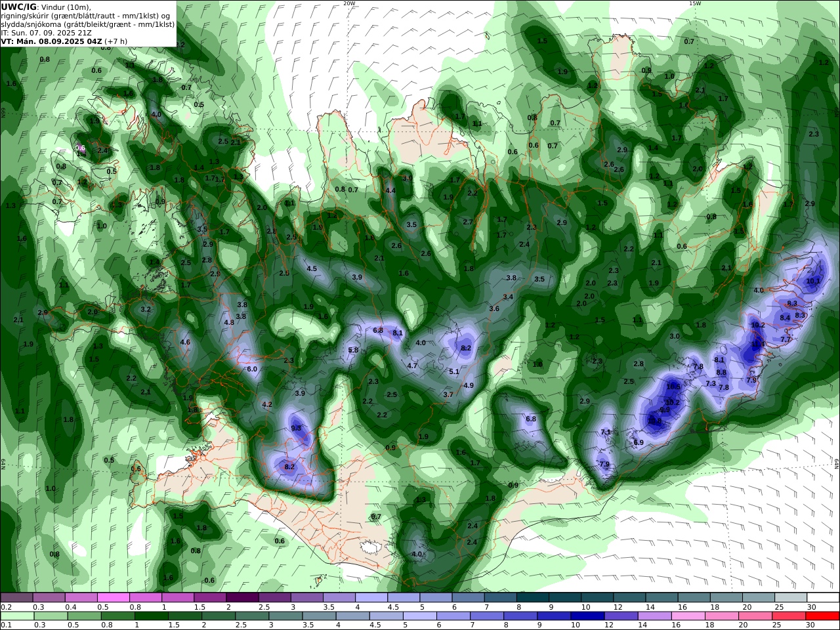
Task: Select the light pink rain swatch between 16 and 18
Action: [x=688, y=616]
